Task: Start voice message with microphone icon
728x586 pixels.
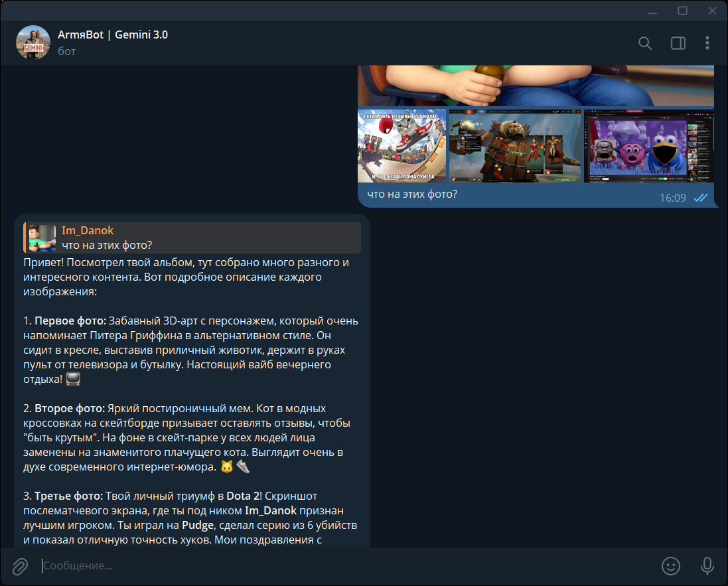Action: tap(707, 566)
